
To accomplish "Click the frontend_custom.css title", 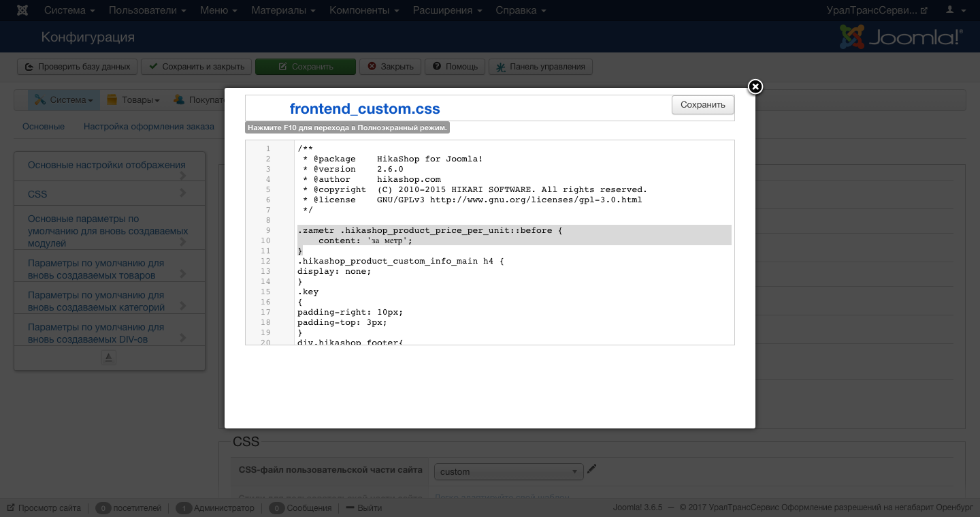I will click(x=365, y=108).
